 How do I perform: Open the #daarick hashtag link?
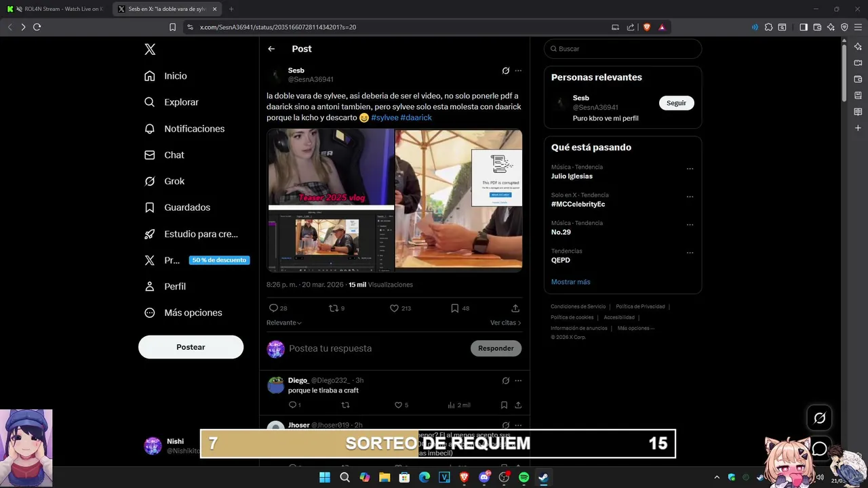[416, 118]
